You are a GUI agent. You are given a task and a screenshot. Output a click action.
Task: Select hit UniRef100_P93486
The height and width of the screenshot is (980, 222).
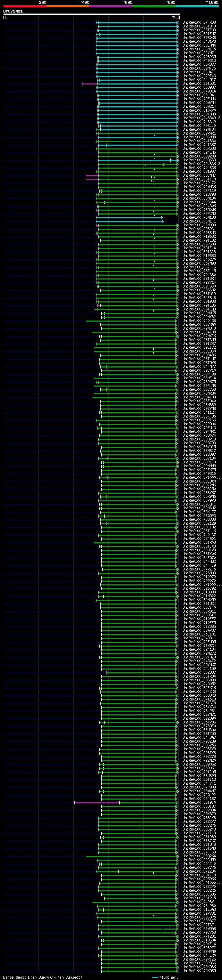199,355
